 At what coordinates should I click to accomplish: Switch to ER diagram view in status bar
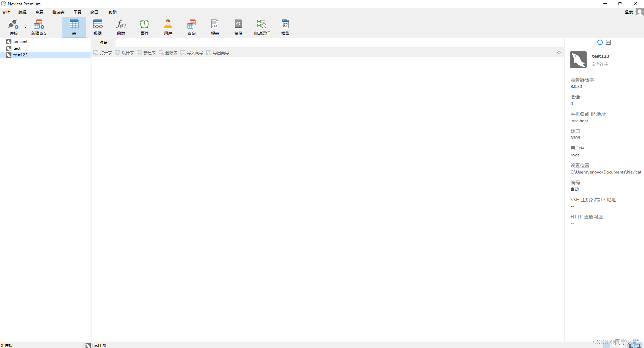point(621,345)
